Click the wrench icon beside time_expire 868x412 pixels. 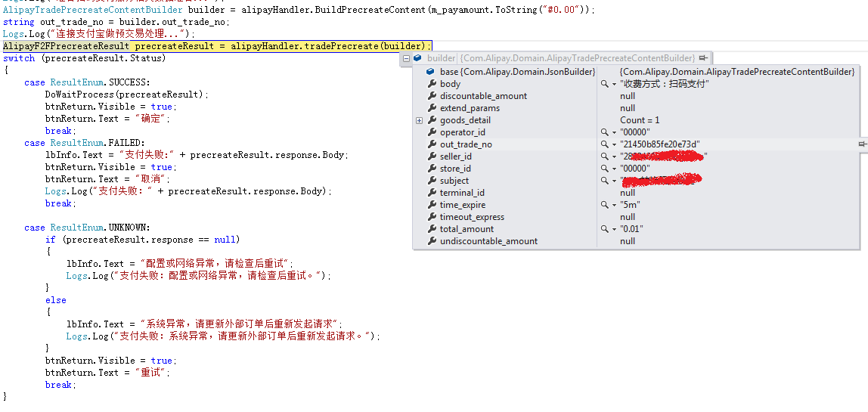[432, 205]
